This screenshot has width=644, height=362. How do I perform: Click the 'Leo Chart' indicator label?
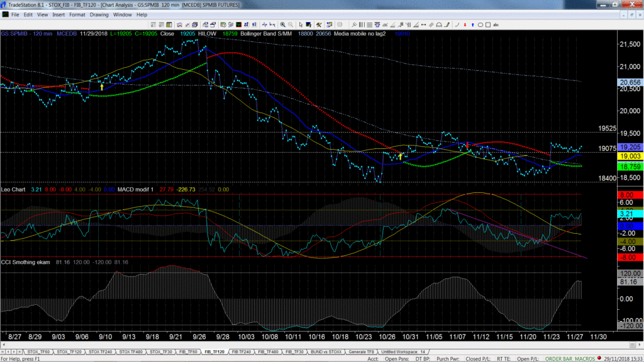[x=13, y=190]
